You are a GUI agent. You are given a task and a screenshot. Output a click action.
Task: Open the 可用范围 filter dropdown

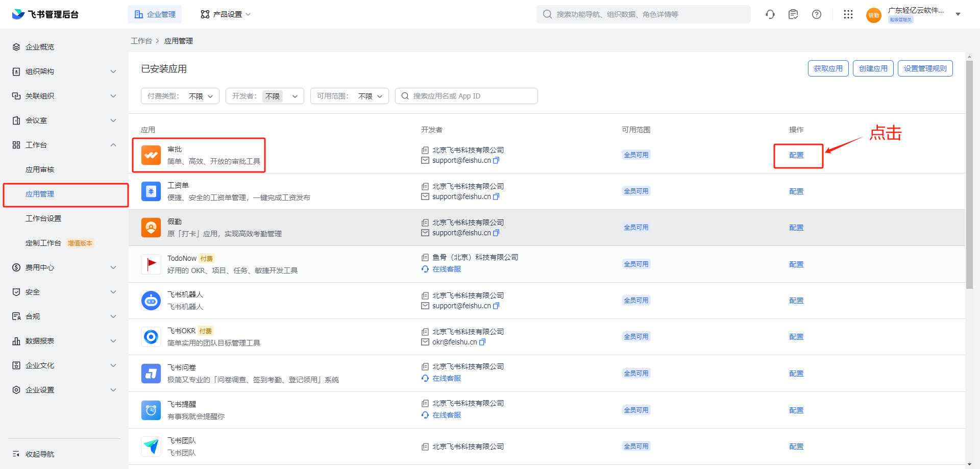pyautogui.click(x=350, y=96)
